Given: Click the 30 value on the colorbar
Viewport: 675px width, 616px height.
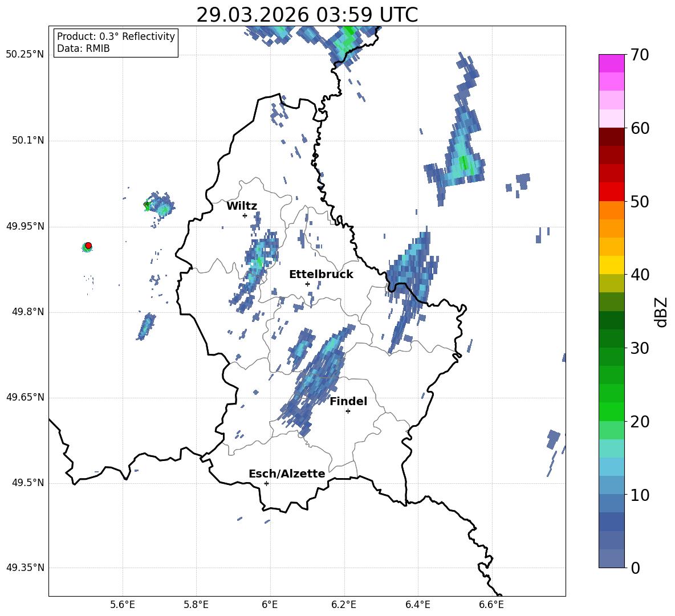Looking at the screenshot, I should (640, 348).
